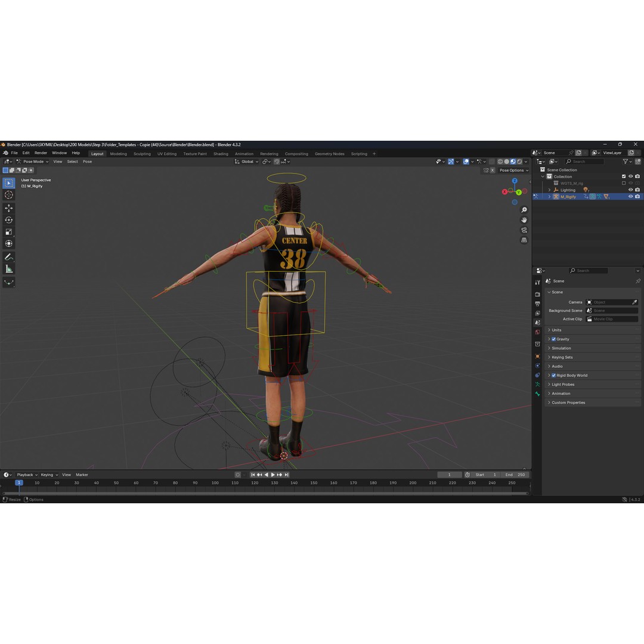Toggle X-axis mirror pose button
Image resolution: width=644 pixels, height=644 pixels.
[x=493, y=170]
